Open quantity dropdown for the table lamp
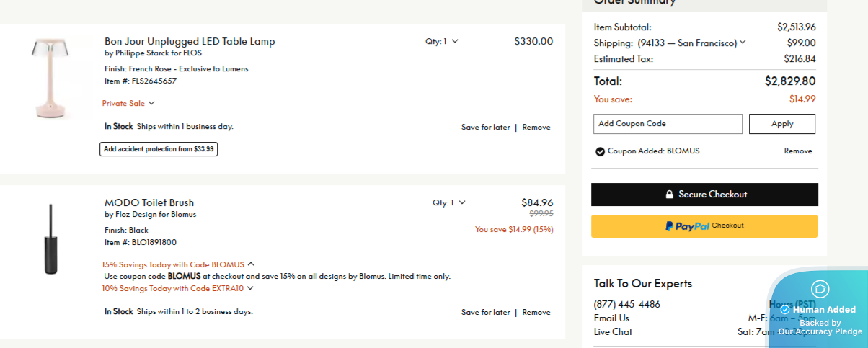Image resolution: width=868 pixels, height=348 pixels. click(x=442, y=42)
